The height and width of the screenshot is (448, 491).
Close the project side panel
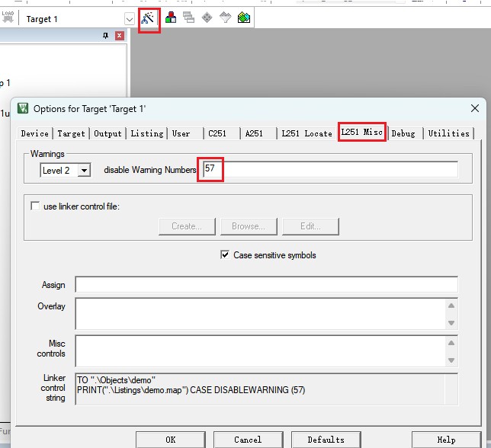pos(120,36)
